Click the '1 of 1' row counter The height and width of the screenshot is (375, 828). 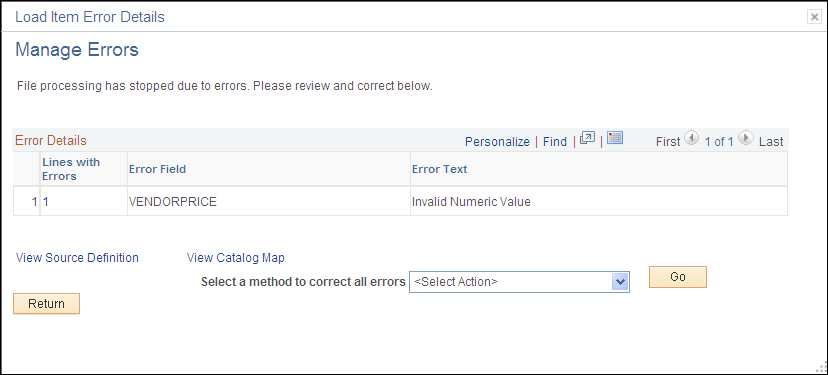tap(719, 142)
